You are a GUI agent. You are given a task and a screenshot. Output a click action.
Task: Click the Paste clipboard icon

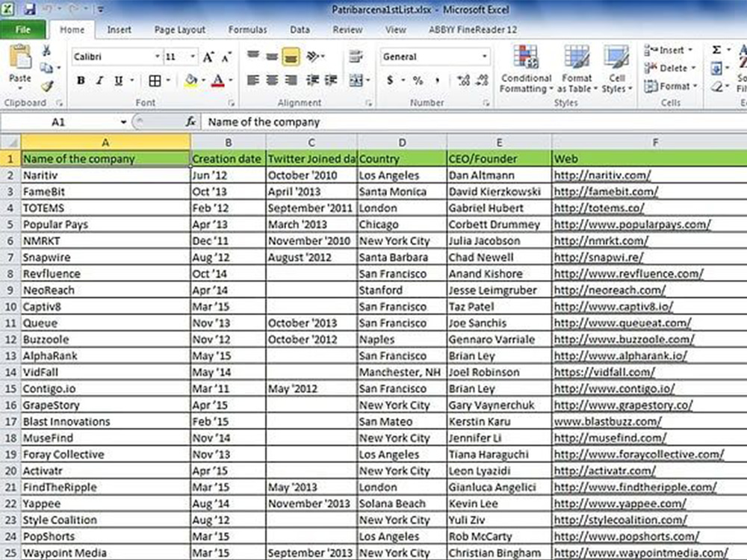tap(20, 58)
